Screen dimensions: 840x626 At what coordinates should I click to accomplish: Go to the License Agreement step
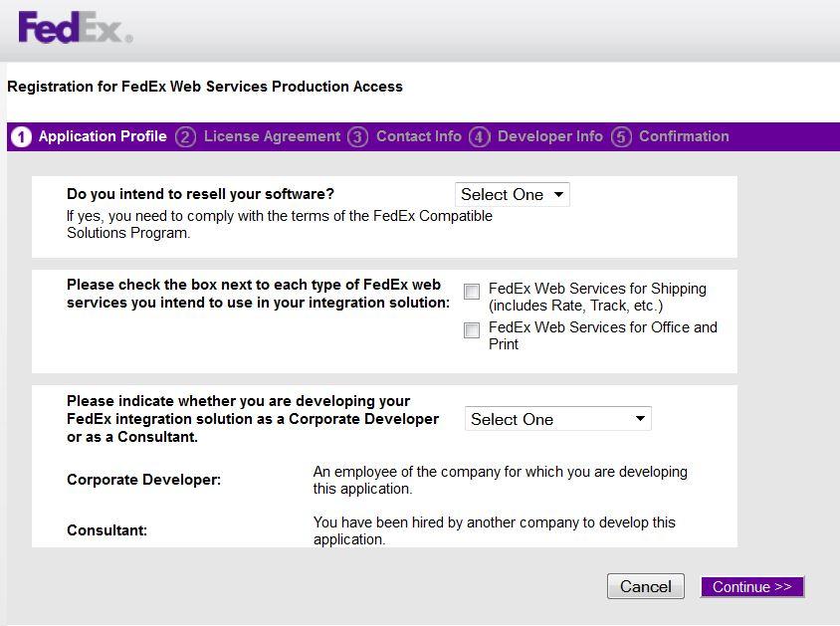click(x=272, y=136)
